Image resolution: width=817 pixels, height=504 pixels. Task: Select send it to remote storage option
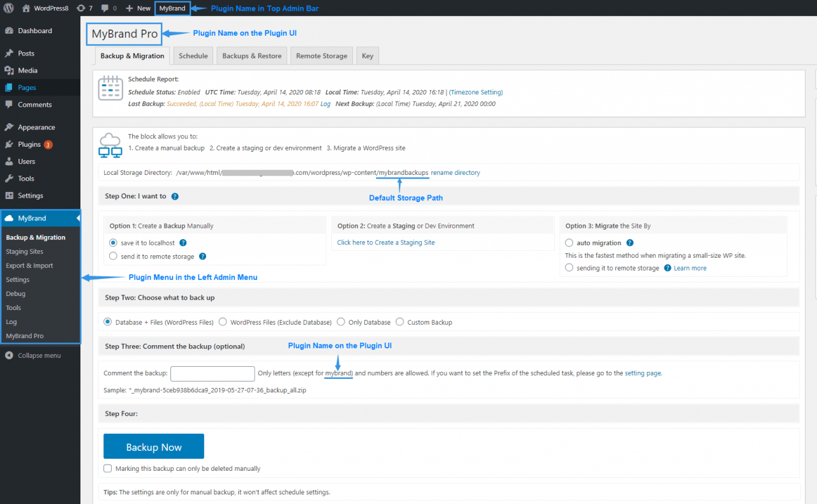pyautogui.click(x=114, y=256)
